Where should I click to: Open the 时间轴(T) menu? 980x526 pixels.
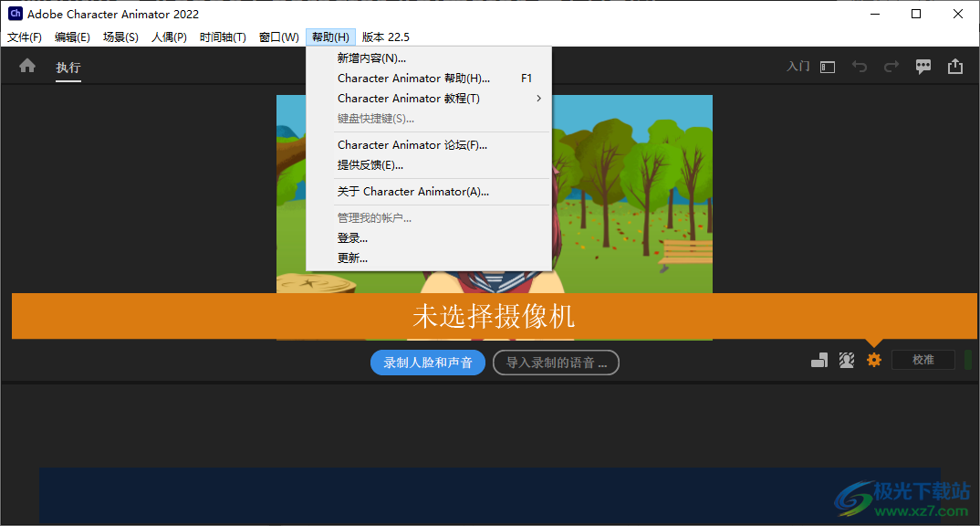click(x=223, y=37)
